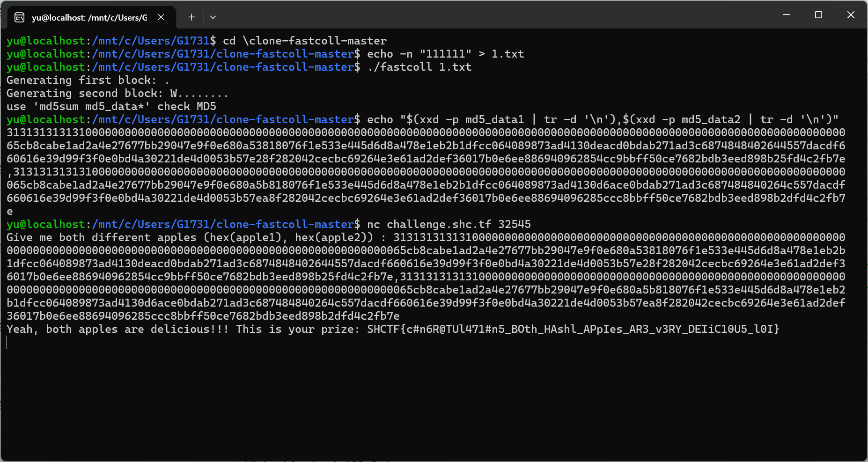Image resolution: width=868 pixels, height=462 pixels.
Task: Expand the new tab profiles dropdown chevron
Action: [x=213, y=17]
